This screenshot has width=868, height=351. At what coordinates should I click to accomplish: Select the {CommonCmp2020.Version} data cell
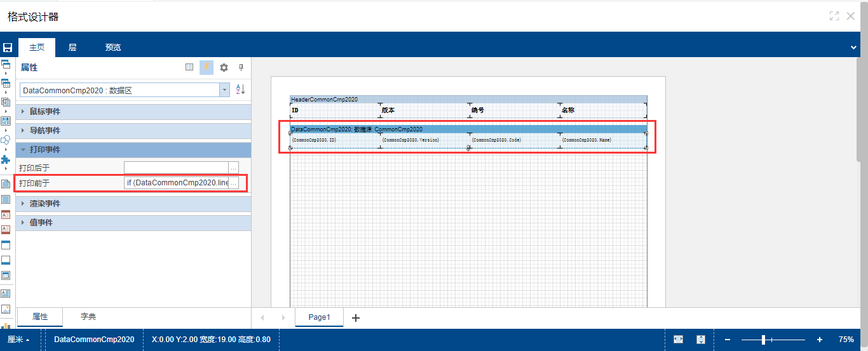click(x=424, y=140)
